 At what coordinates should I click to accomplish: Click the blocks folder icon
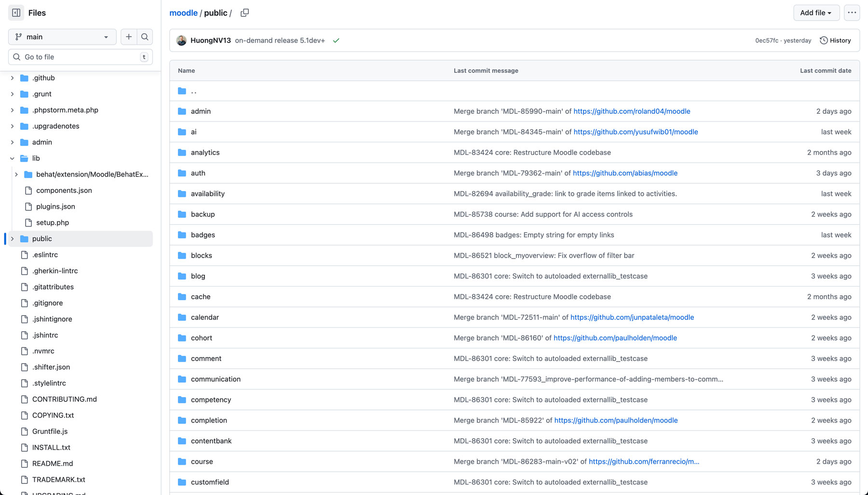(182, 256)
